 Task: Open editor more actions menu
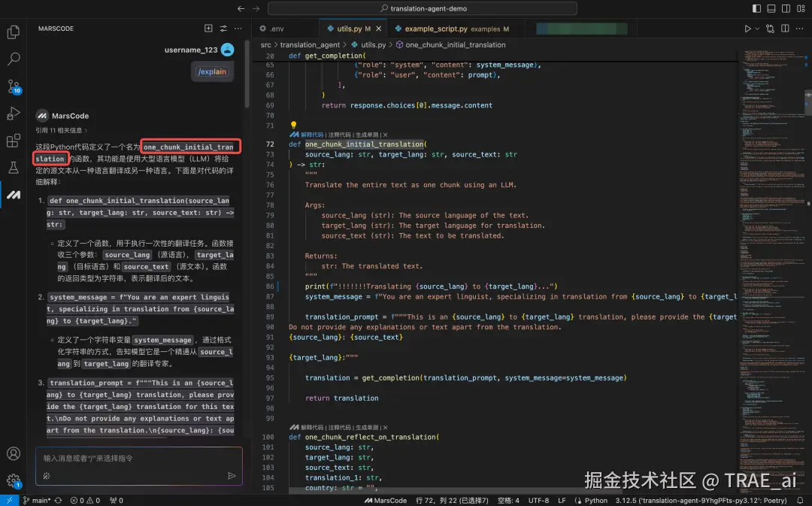[800, 29]
